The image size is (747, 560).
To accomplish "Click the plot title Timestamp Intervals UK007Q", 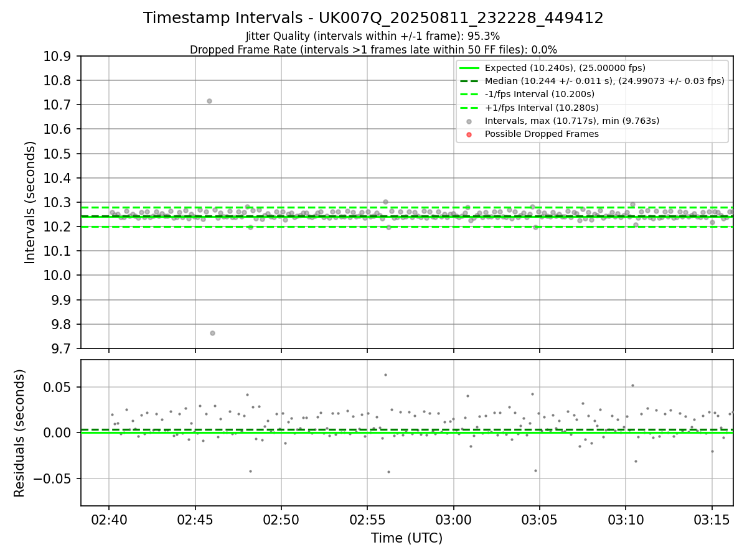I will [x=374, y=18].
